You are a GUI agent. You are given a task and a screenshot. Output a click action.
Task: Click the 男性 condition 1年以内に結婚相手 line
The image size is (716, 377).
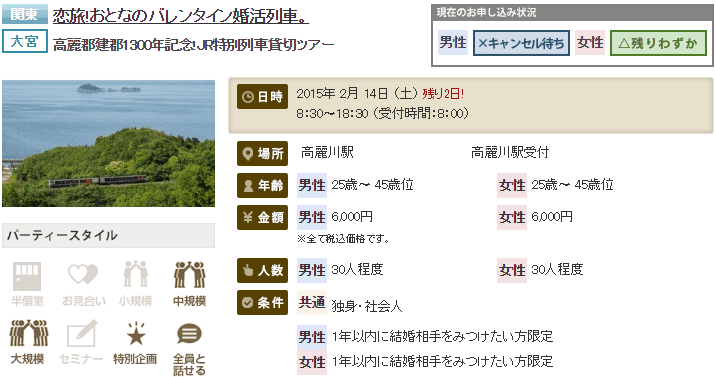[x=442, y=337]
